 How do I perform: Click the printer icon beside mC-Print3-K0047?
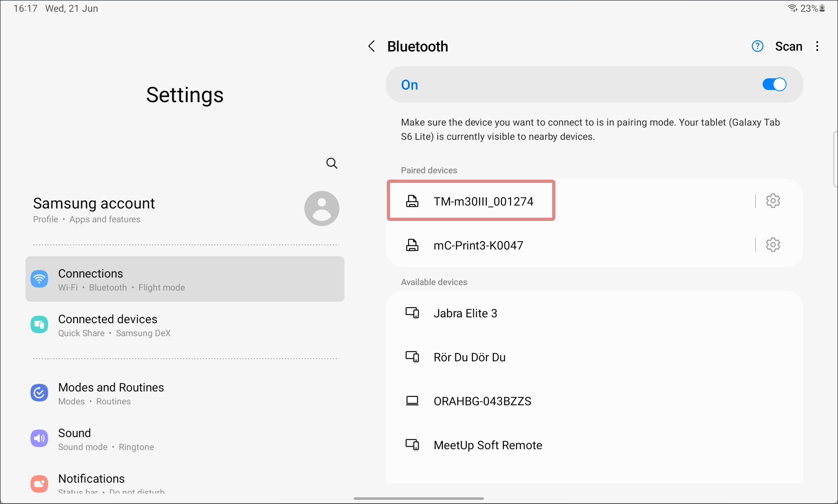click(x=412, y=245)
